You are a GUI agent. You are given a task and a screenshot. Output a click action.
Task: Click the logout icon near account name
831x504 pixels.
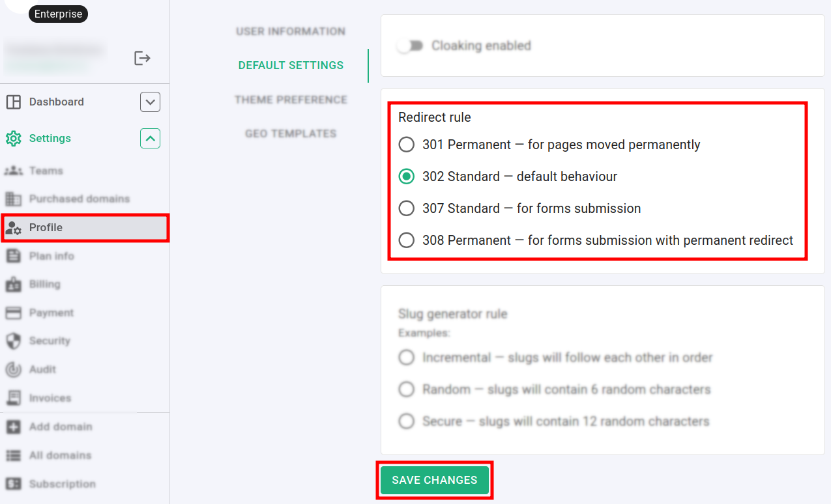[x=142, y=59]
